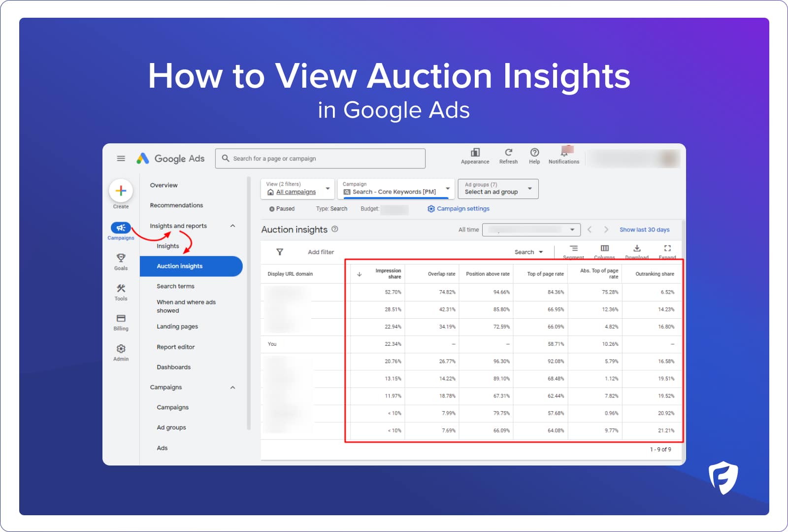Click the filter funnel icon

point(279,252)
